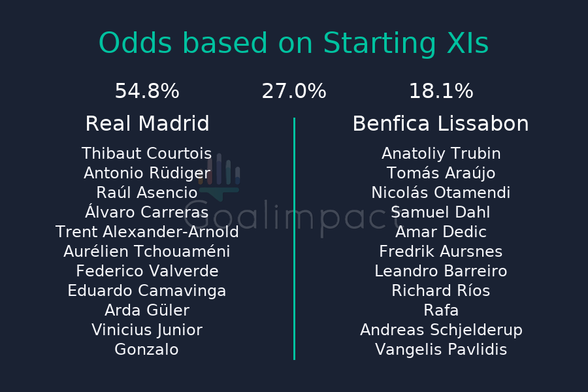
Task: Pick Arda Güler from Real Madrid list
Action: (147, 310)
